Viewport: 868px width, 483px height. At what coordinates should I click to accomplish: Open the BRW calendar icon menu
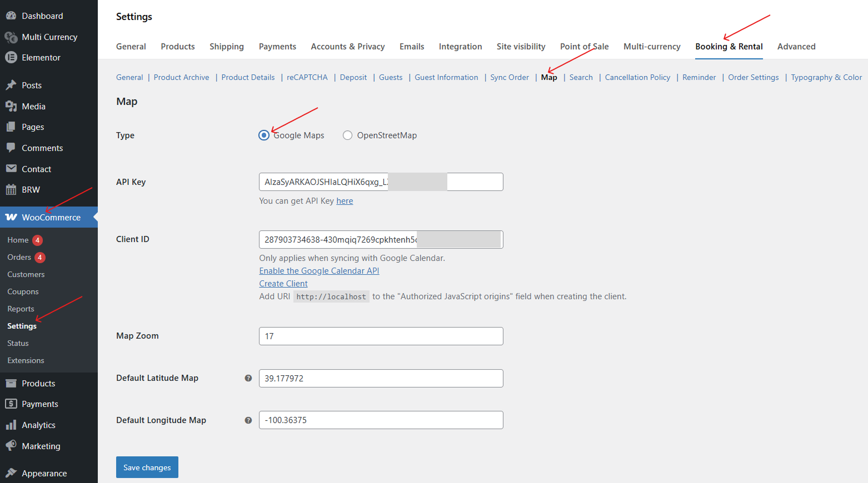11,190
